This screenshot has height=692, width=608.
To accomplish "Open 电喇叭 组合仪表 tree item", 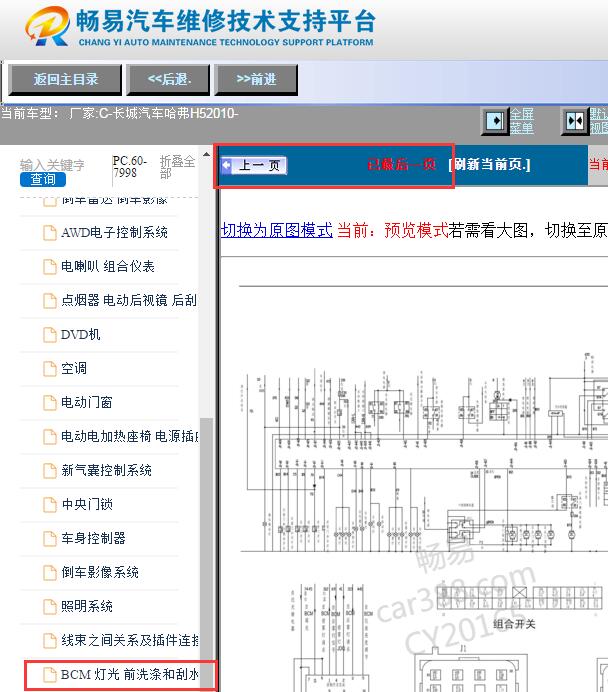I will click(108, 267).
